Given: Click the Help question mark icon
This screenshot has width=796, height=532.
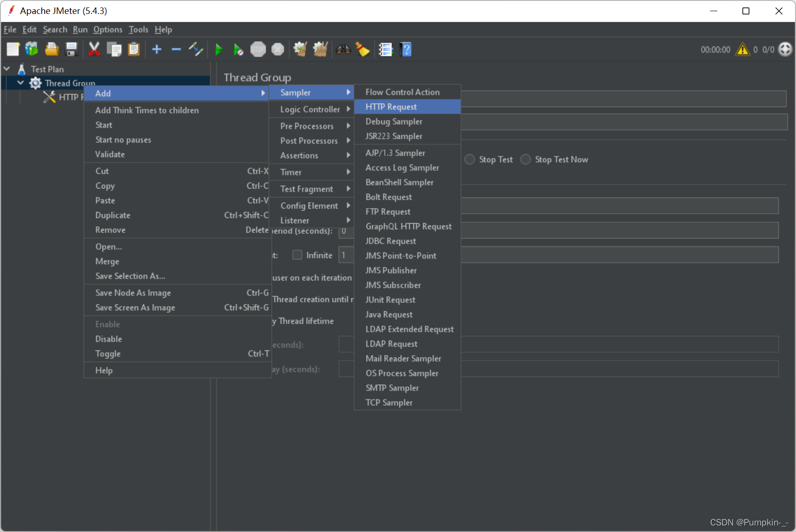Looking at the screenshot, I should click(406, 49).
